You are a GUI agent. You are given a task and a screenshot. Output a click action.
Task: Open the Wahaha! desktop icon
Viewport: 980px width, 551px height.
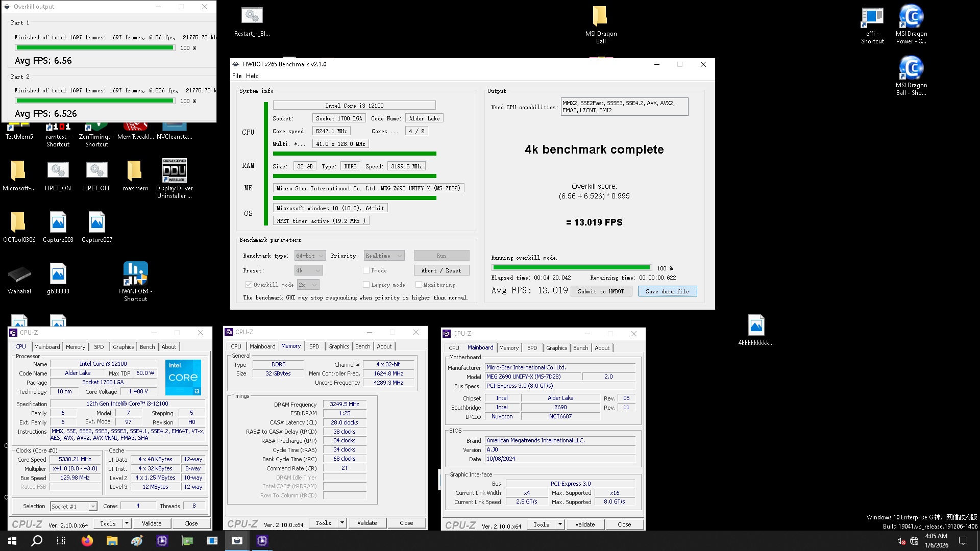pos(19,279)
